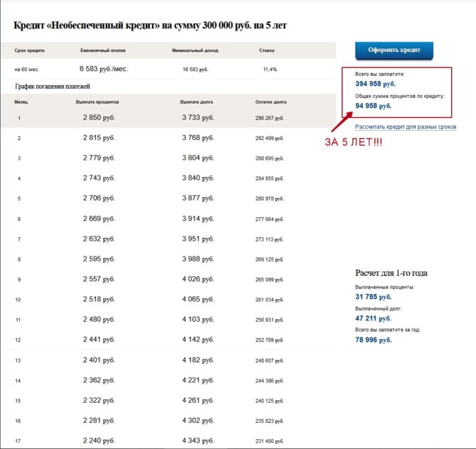Select yearly total 78 996 руб.
Image resolution: width=476 pixels, height=449 pixels.
click(374, 340)
